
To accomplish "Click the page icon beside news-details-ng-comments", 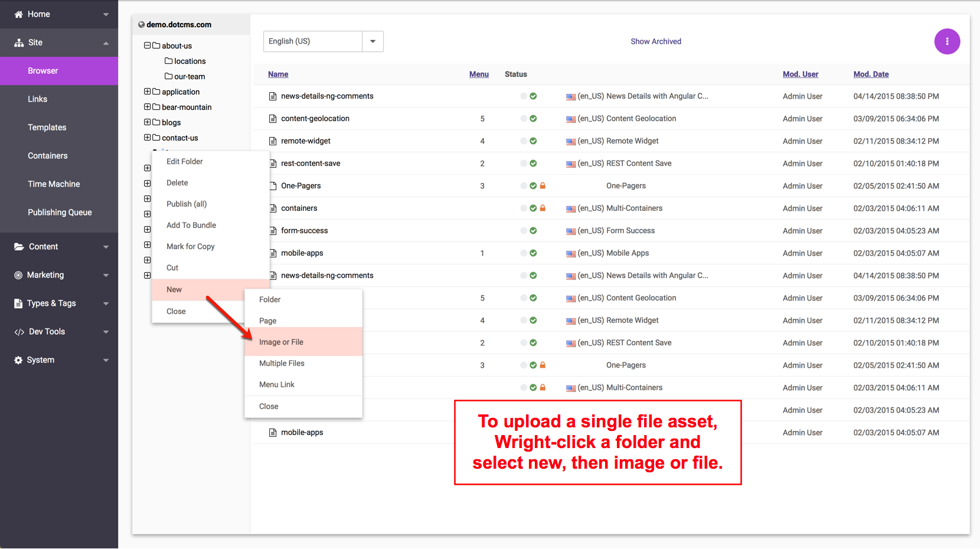I will (273, 96).
